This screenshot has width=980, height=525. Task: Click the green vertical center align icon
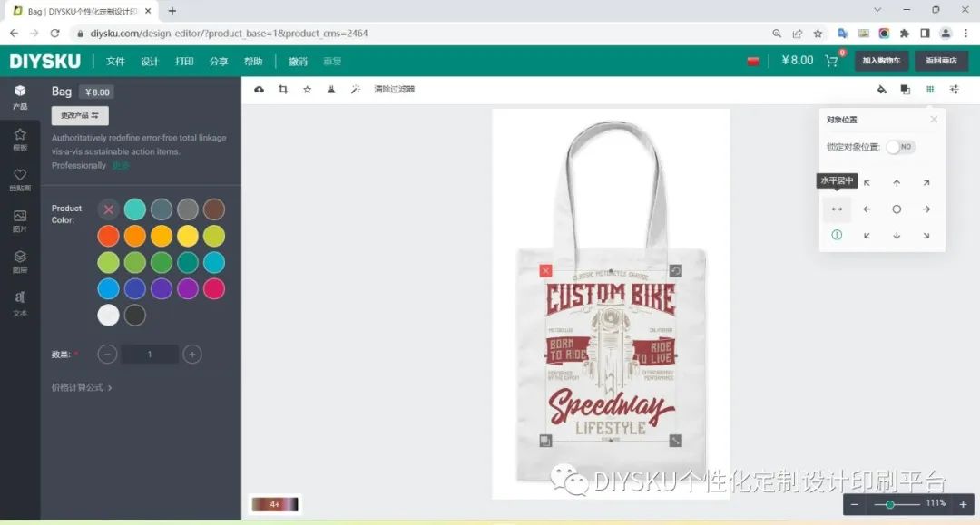837,235
